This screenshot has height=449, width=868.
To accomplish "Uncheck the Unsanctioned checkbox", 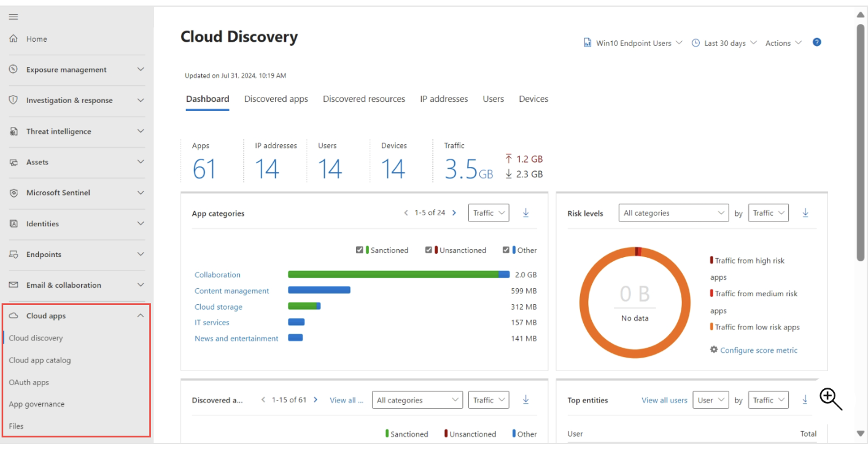I will pyautogui.click(x=429, y=250).
